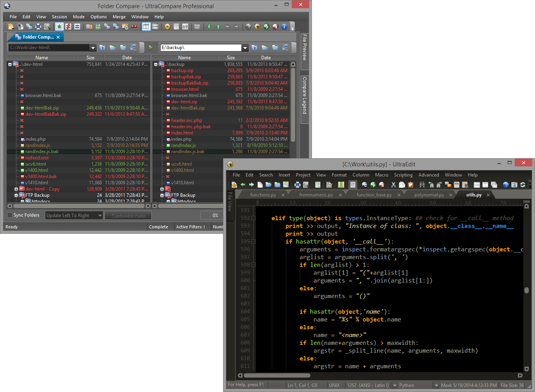
Task: Open left folder path C:\Work\dev-html dropdown
Action: pos(93,48)
